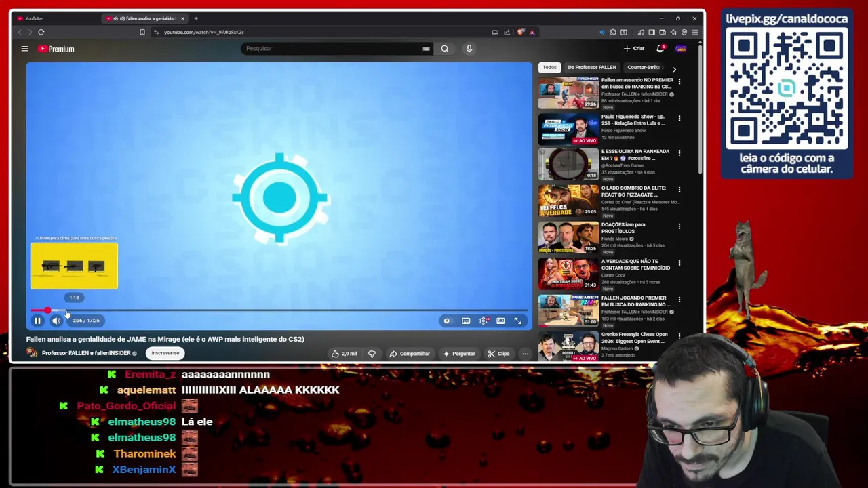Open the channel avatar beside Professor FALLEN

[x=32, y=353]
